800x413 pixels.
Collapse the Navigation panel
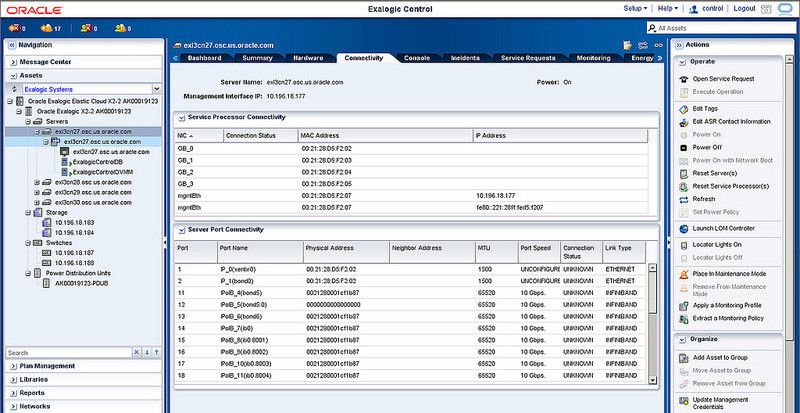pos(12,45)
